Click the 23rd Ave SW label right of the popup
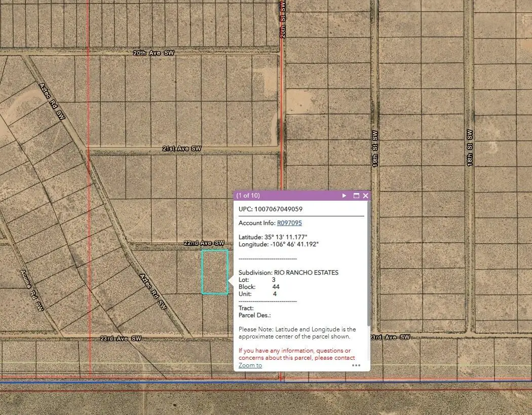 point(390,337)
